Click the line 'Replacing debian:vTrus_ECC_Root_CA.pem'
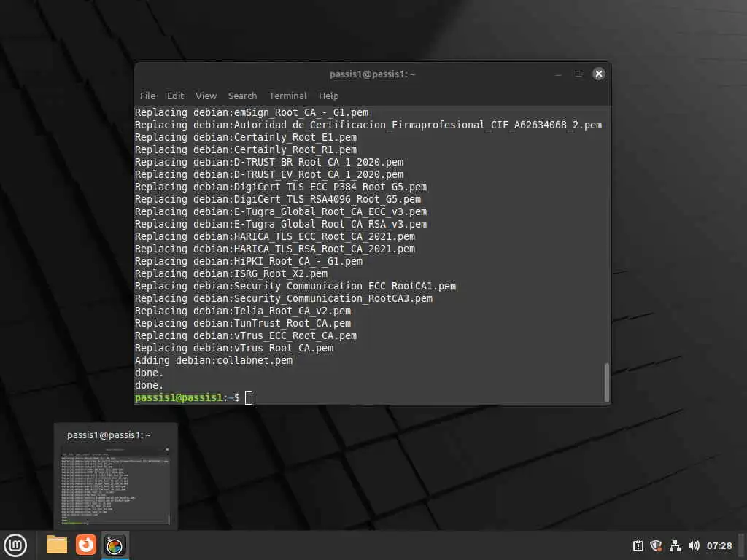Screen dimensions: 747x560 tap(245, 335)
